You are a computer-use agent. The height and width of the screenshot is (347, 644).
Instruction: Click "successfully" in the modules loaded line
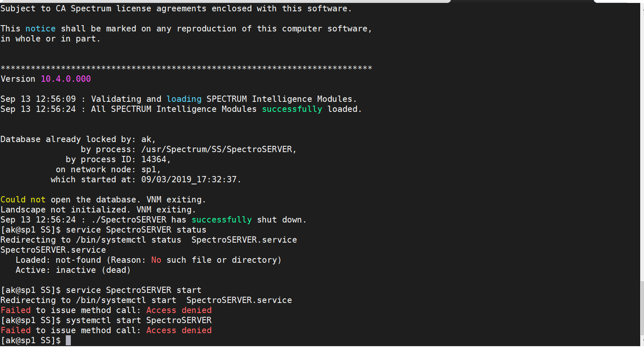[292, 109]
